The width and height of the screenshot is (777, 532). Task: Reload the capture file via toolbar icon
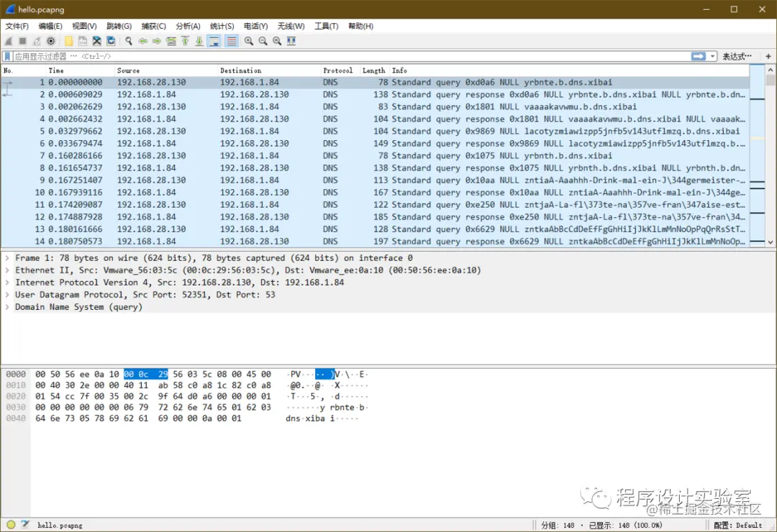click(111, 41)
